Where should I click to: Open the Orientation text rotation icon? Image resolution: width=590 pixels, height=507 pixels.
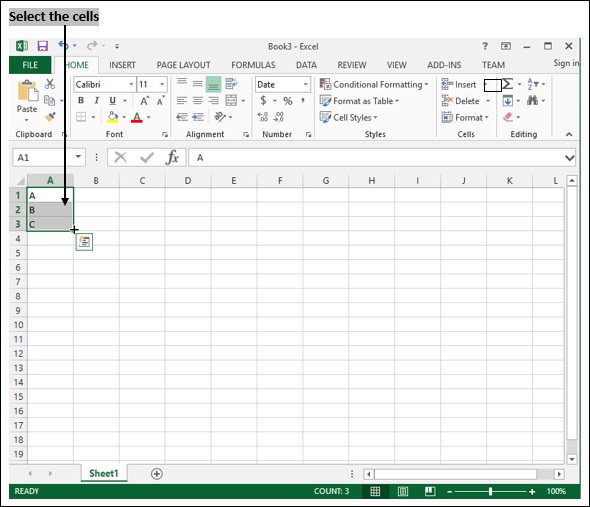(220, 117)
